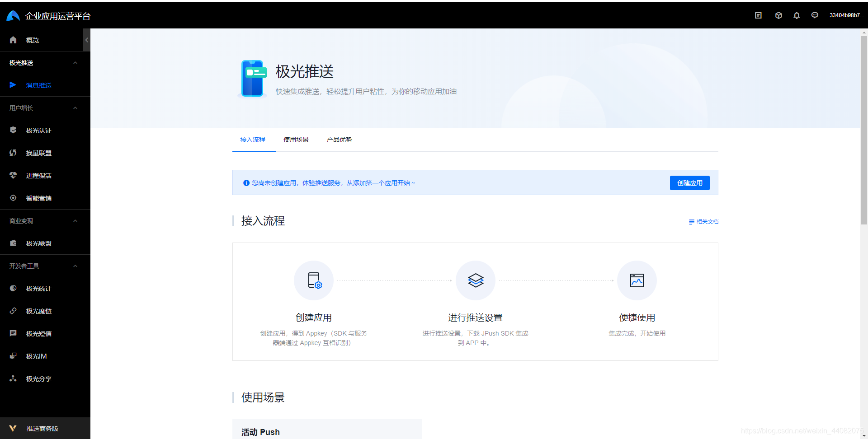Click the 企业应用运营平台 title

(58, 16)
